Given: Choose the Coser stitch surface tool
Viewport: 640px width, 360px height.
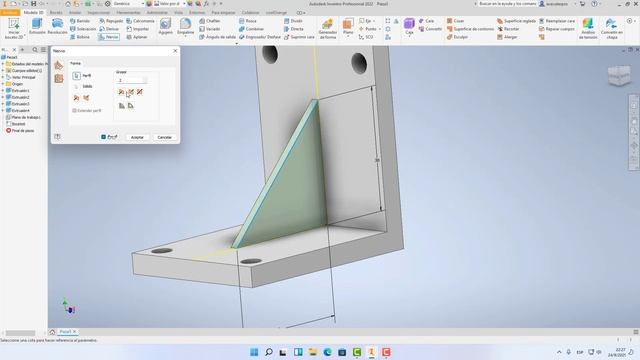Looking at the screenshot, I should coord(455,21).
